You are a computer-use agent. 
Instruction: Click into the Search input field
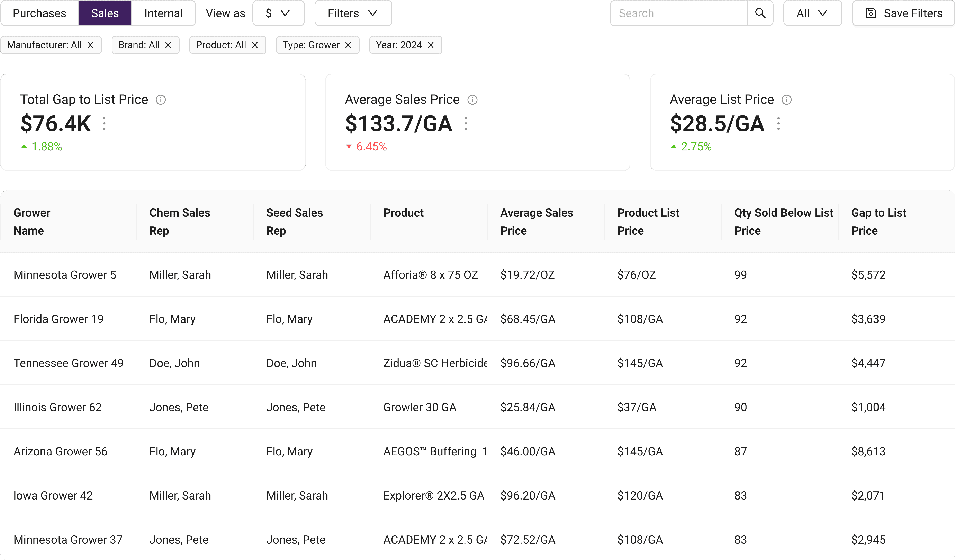(x=678, y=13)
